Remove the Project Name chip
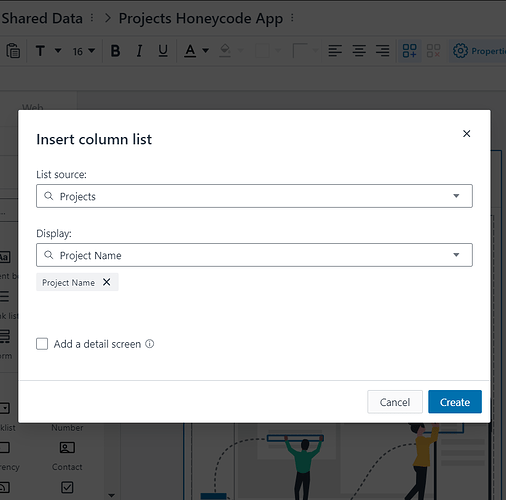 click(106, 282)
